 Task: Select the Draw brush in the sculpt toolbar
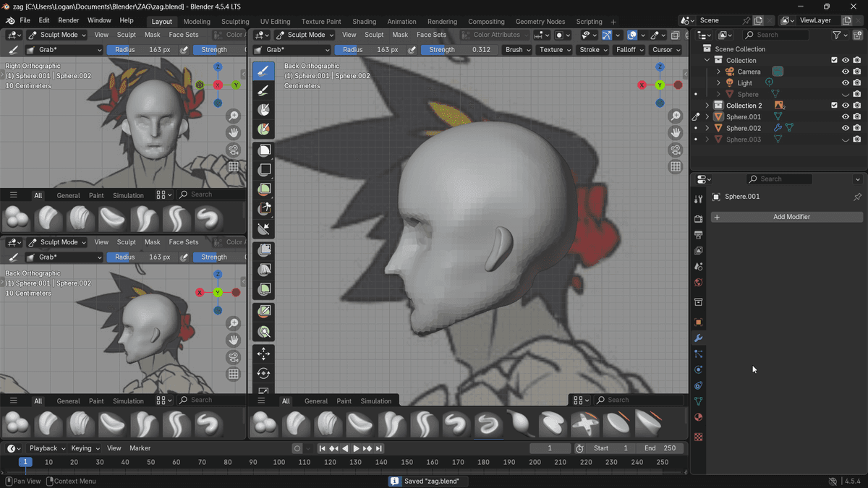tap(263, 70)
